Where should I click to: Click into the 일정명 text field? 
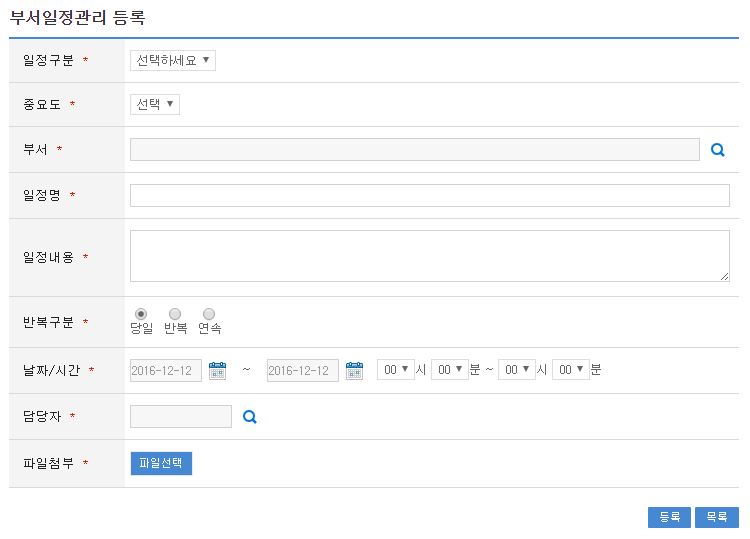[x=429, y=195]
